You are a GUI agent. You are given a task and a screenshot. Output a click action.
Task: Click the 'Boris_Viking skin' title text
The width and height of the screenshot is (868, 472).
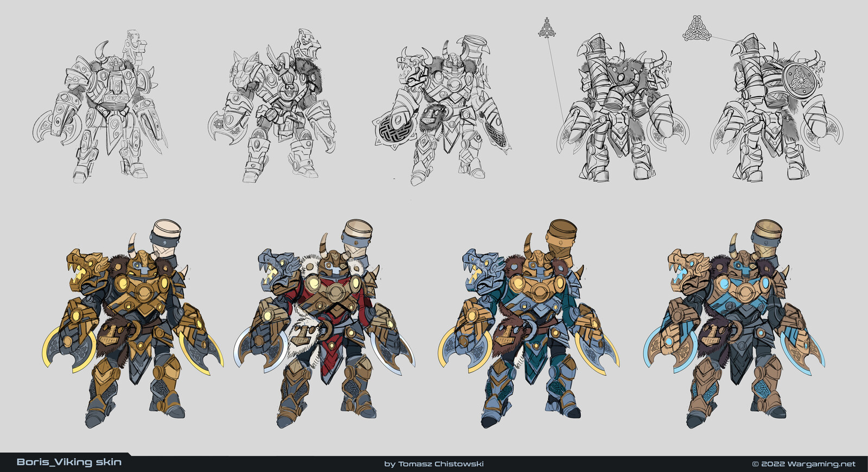tap(69, 462)
